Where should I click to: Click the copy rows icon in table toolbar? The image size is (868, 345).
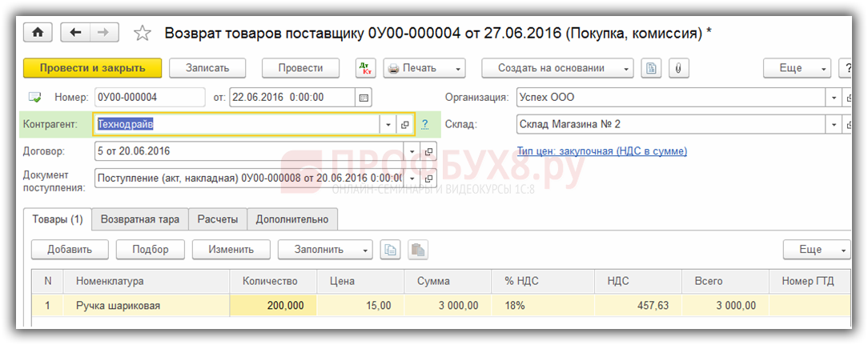(390, 250)
